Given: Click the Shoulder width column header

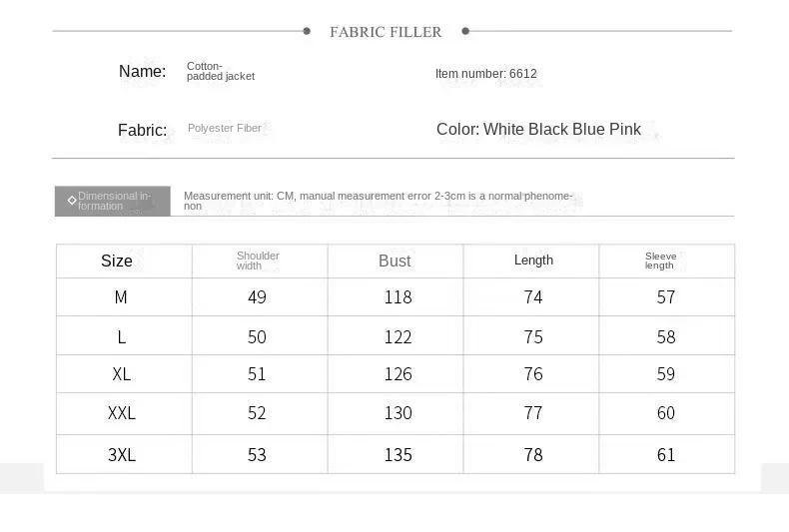Looking at the screenshot, I should click(x=258, y=261).
